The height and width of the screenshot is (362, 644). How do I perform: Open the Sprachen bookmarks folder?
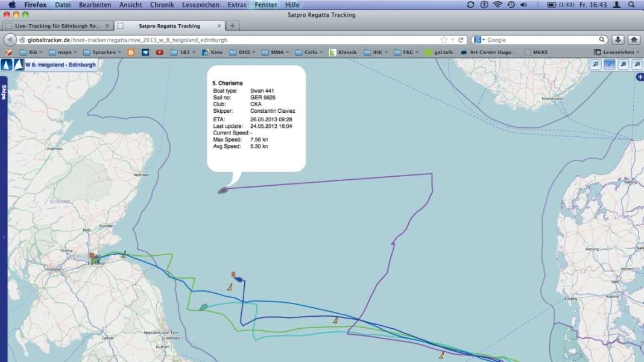[x=102, y=52]
